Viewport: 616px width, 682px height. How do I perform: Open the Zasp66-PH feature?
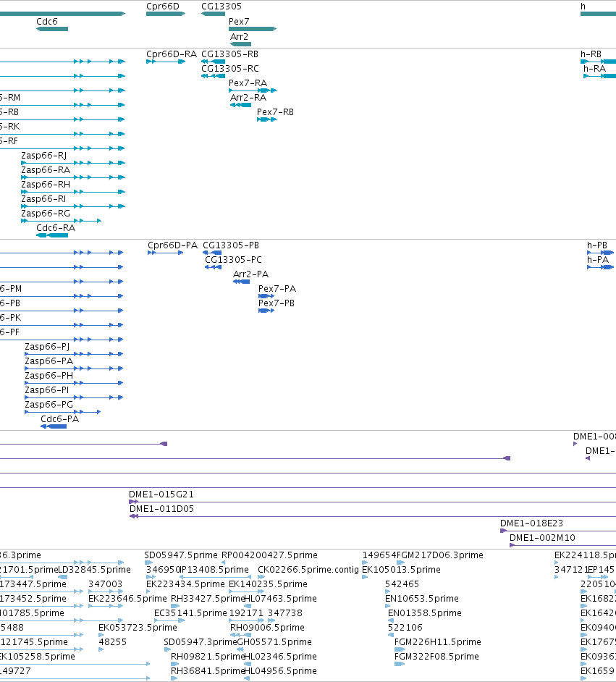(x=74, y=383)
